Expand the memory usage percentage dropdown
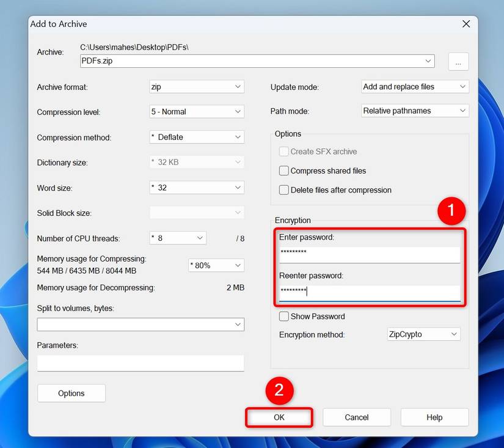Screen dimensions: 504x448 [x=216, y=265]
